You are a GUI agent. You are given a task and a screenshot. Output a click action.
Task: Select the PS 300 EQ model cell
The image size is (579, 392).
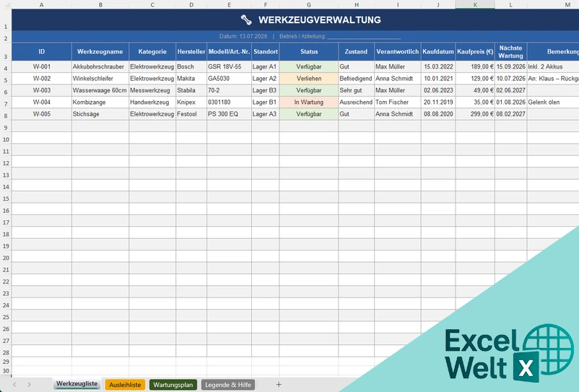(x=230, y=114)
